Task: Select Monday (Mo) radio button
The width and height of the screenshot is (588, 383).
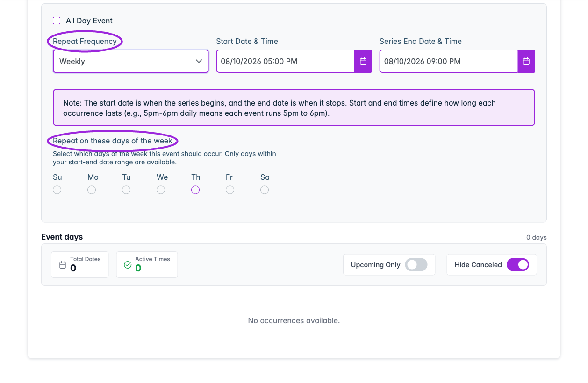Action: point(92,190)
